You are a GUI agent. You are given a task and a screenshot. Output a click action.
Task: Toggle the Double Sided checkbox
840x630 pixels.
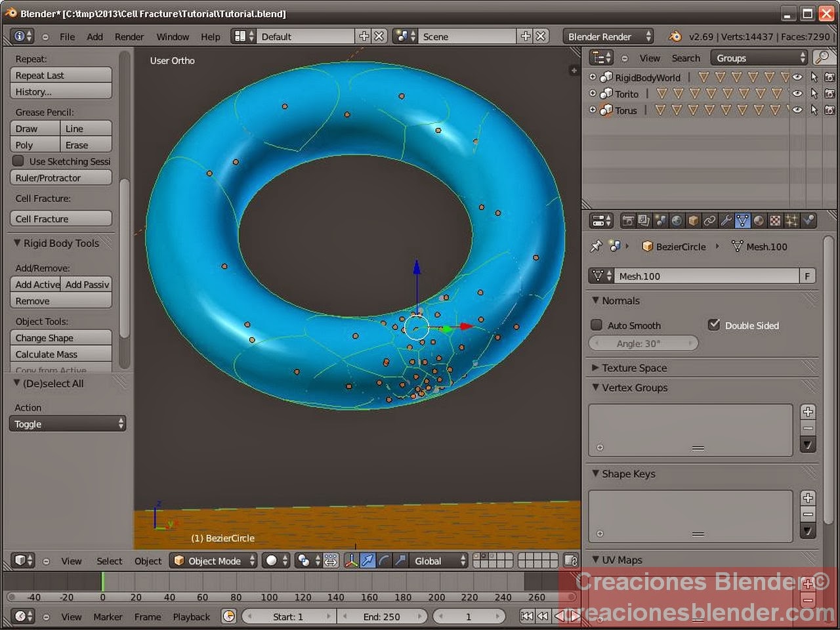[713, 325]
